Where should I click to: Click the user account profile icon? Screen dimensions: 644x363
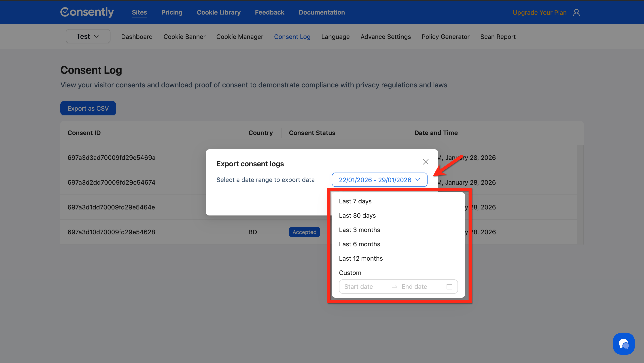[576, 13]
